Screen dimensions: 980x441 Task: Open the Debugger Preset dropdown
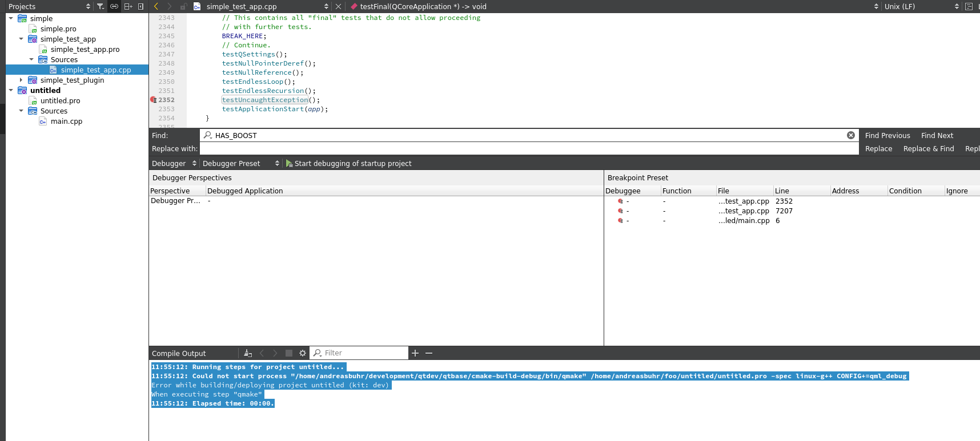(x=240, y=163)
